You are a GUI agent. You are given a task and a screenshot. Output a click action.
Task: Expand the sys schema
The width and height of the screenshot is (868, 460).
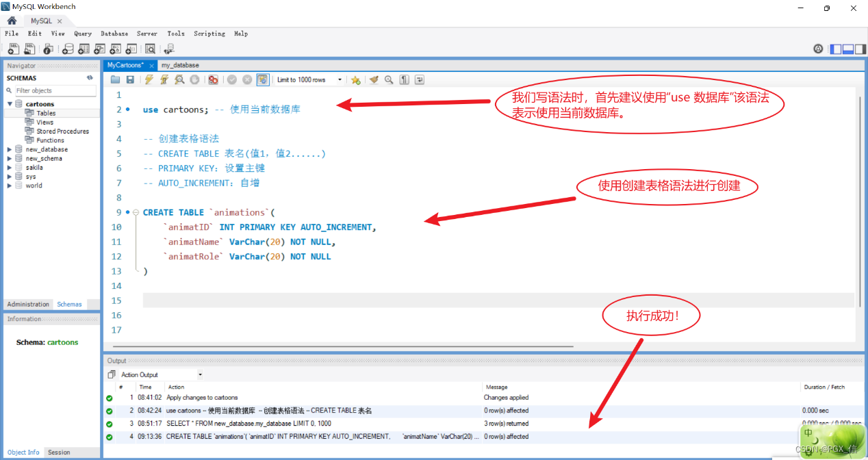click(x=10, y=176)
